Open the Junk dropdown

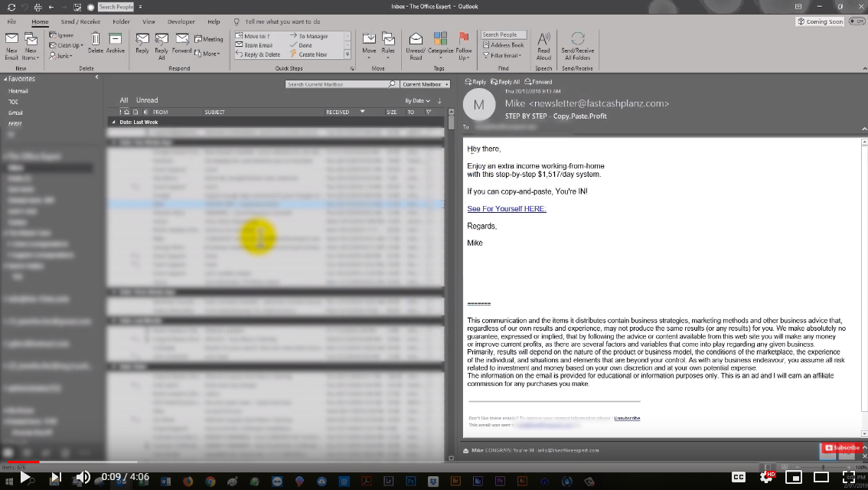coord(60,56)
